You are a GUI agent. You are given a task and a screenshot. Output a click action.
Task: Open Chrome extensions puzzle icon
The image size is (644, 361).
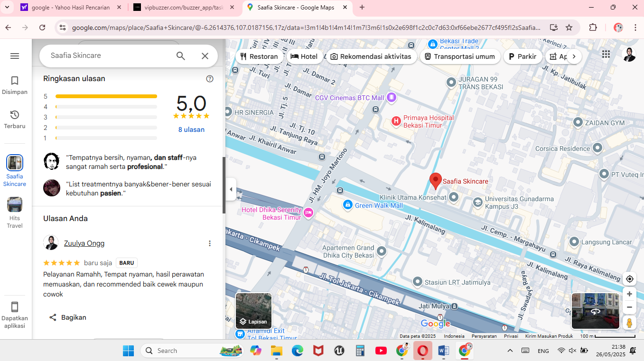tap(593, 28)
